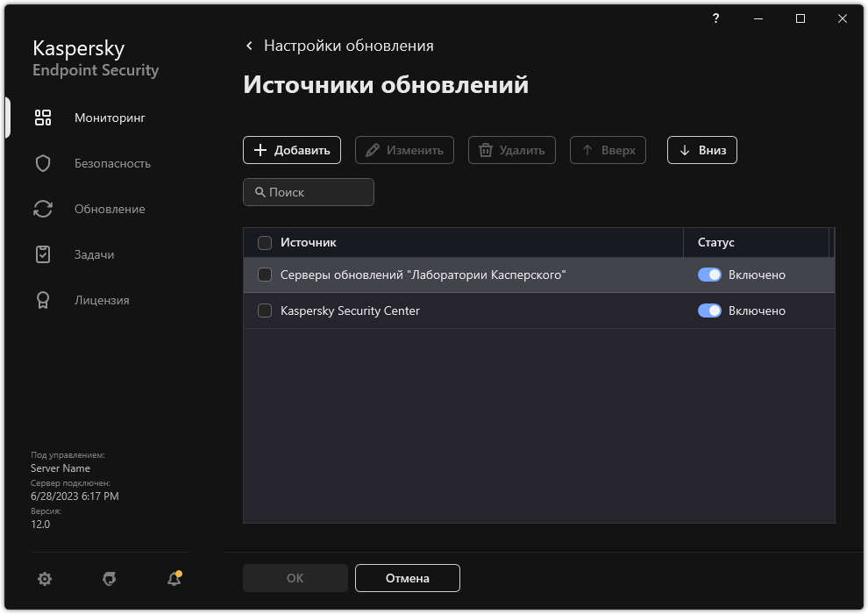
Task: Click the Вверх button with up arrow
Action: coord(608,150)
